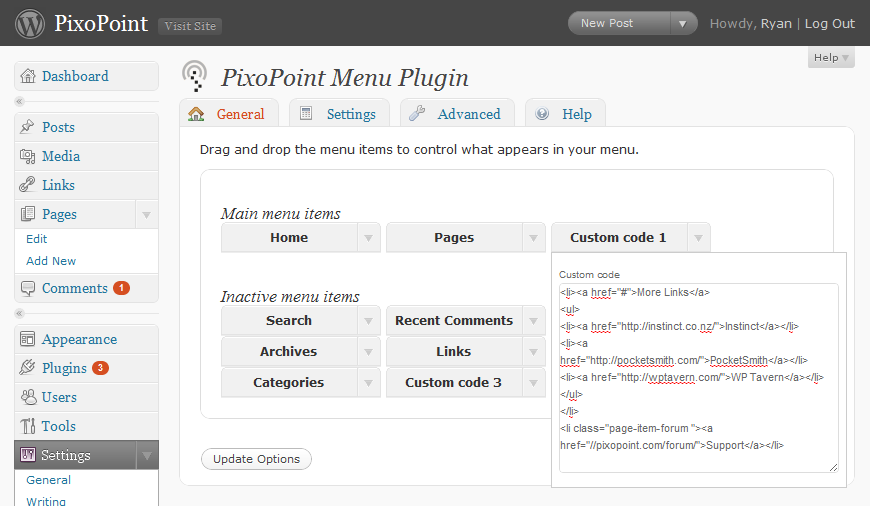Expand the Archives menu item options
Image resolution: width=870 pixels, height=506 pixels.
coord(368,352)
